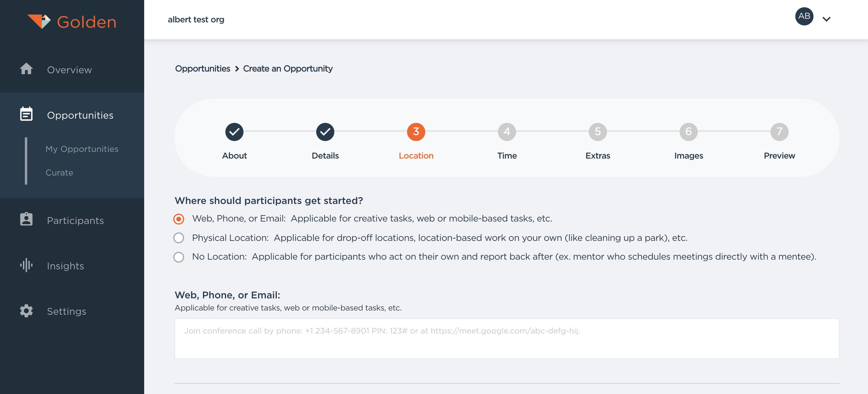
Task: Click the albert test org name
Action: pyautogui.click(x=196, y=20)
